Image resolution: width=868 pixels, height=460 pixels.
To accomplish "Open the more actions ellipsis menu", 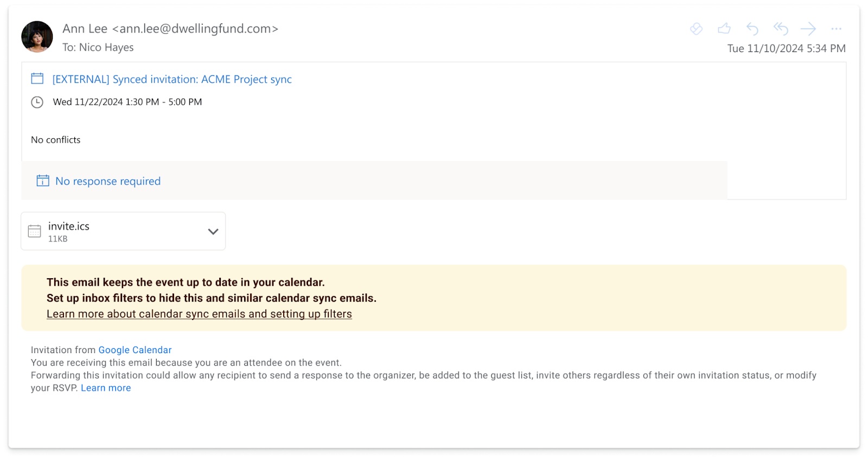I will [x=837, y=29].
